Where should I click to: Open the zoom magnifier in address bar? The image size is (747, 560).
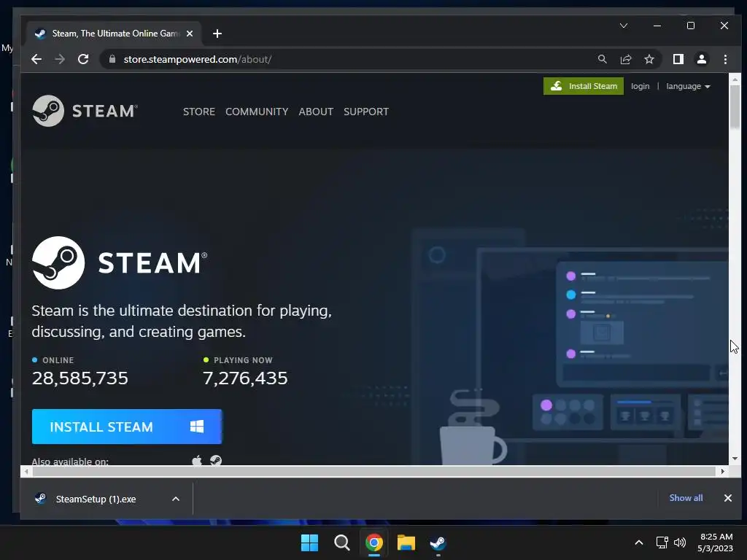pyautogui.click(x=602, y=59)
